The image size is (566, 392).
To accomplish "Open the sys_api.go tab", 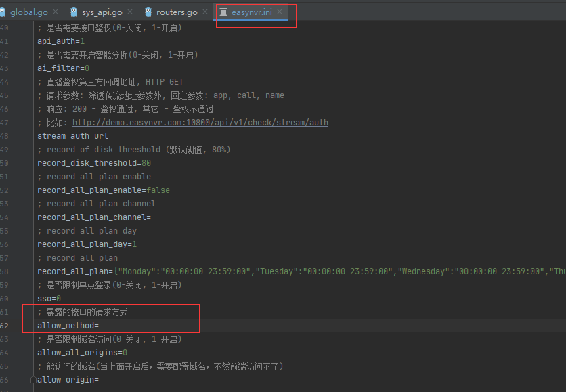I will click(102, 12).
